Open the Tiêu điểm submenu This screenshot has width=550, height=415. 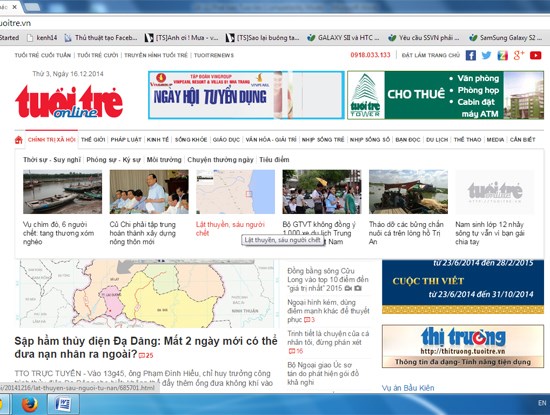click(274, 160)
